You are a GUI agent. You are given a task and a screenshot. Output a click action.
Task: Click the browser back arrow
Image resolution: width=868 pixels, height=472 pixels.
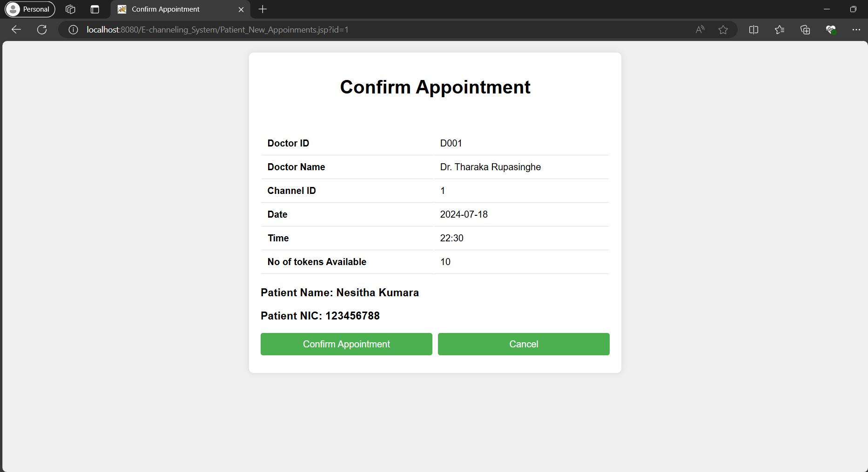(16, 30)
